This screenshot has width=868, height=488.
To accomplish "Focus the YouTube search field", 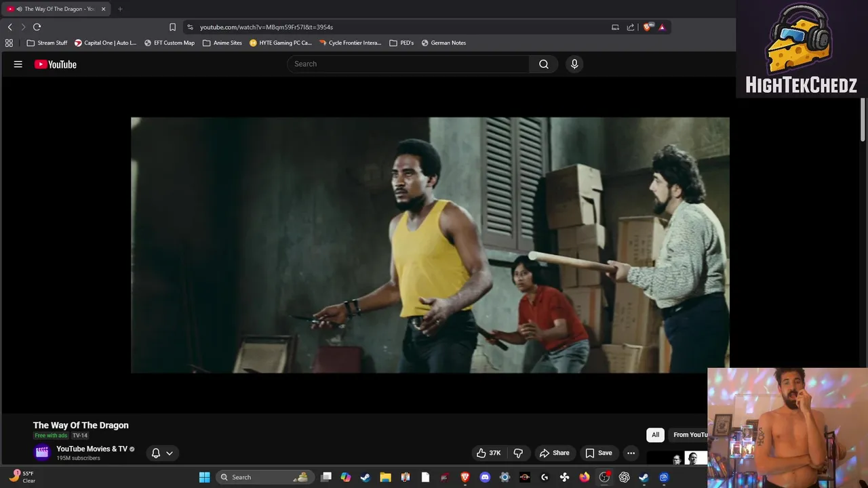I will click(408, 64).
